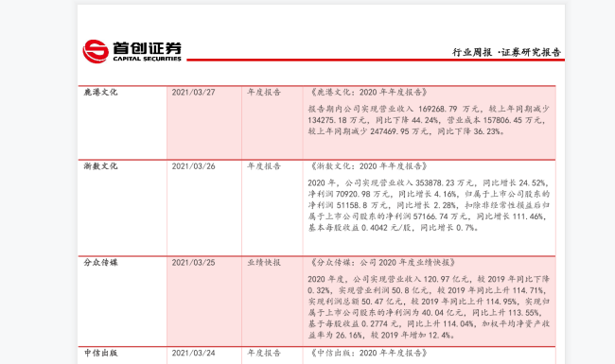Select header text 行业周报·证券研究报告

[x=506, y=52]
